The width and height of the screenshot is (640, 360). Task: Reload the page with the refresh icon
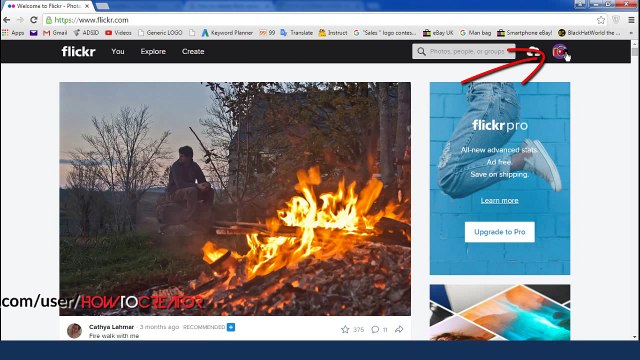(34, 20)
